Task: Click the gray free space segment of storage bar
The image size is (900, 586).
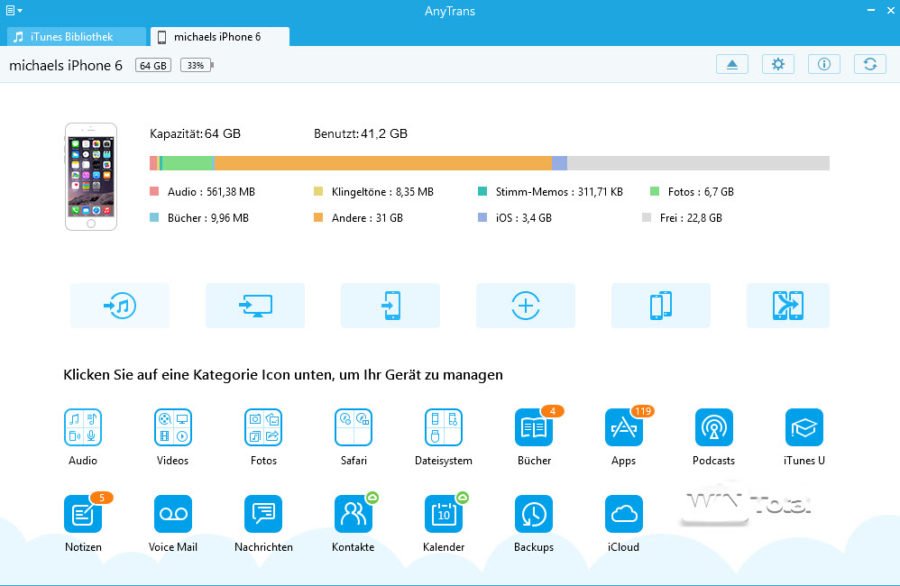Action: [699, 163]
